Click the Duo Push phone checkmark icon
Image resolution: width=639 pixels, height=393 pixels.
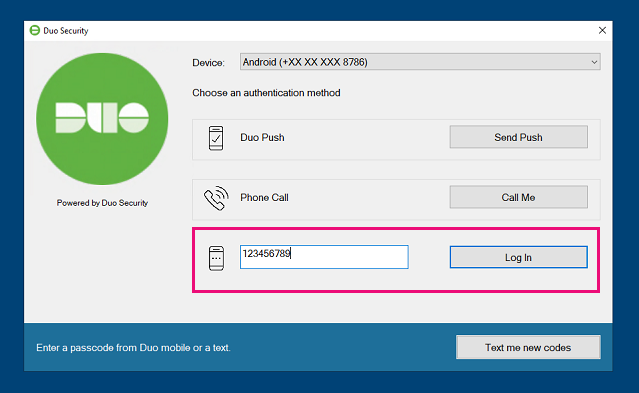click(x=216, y=138)
